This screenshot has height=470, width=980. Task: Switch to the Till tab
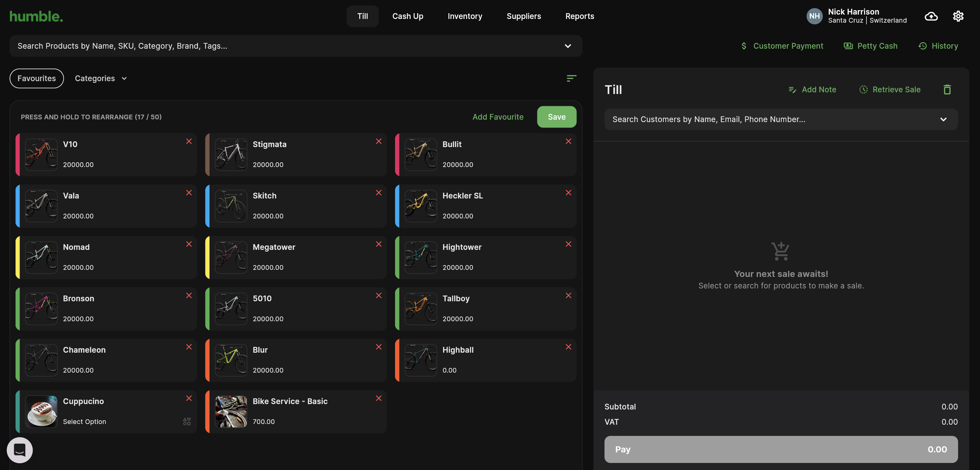pyautogui.click(x=362, y=16)
